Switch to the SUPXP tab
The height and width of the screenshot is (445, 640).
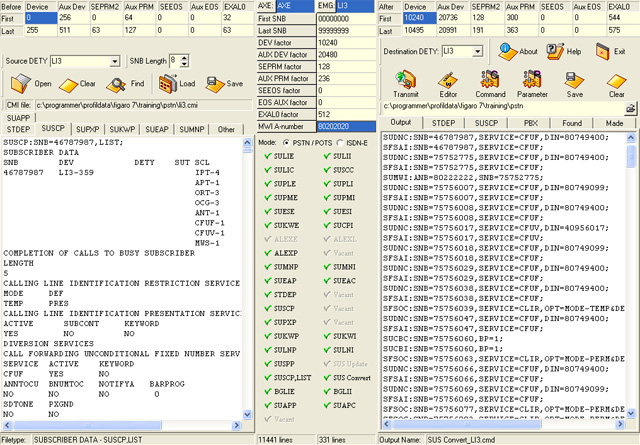pyautogui.click(x=87, y=129)
